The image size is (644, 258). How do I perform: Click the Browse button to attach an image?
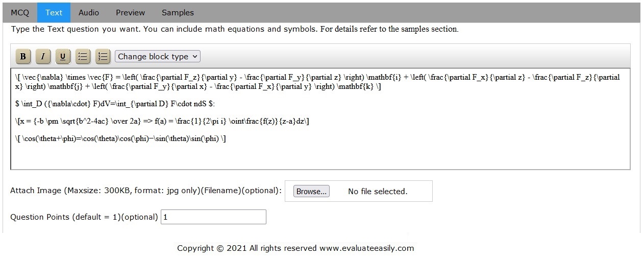click(x=311, y=192)
